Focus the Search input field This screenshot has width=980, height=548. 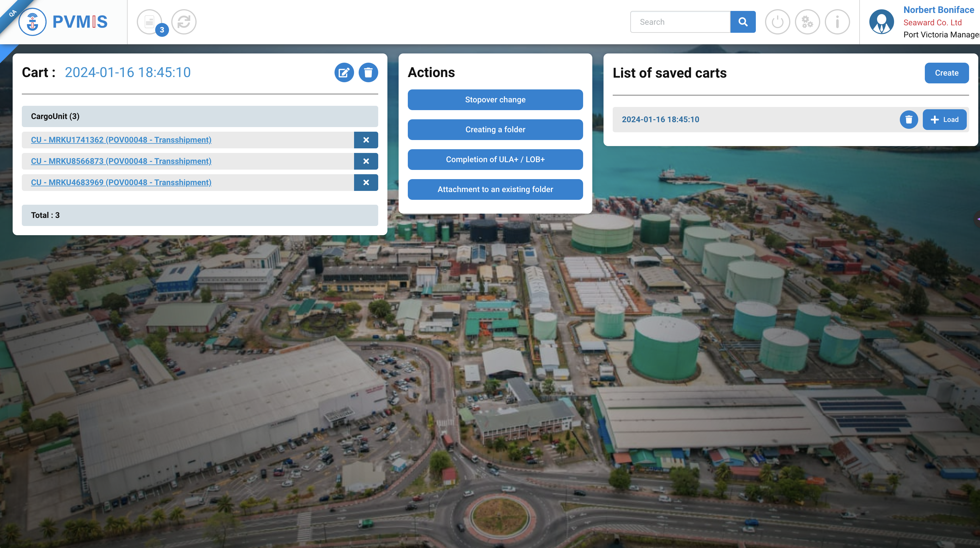(x=680, y=22)
